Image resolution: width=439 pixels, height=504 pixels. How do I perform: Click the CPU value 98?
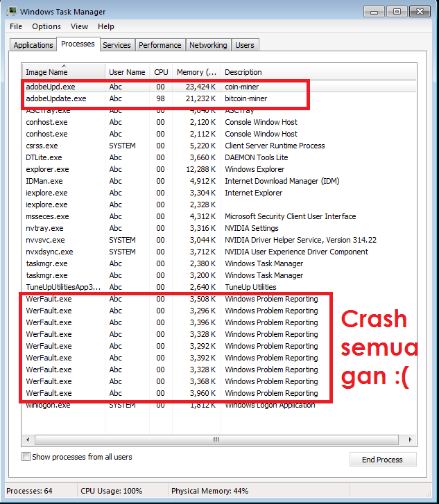pyautogui.click(x=160, y=98)
